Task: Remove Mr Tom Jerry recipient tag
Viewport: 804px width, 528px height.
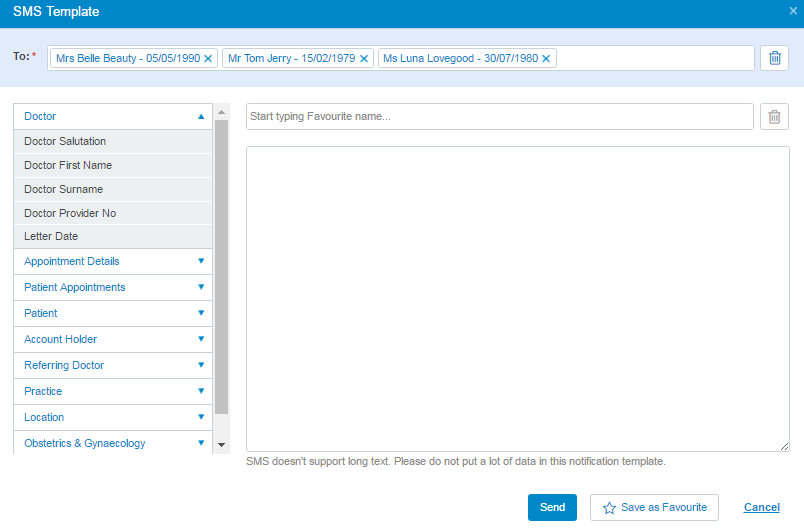Action: point(364,58)
